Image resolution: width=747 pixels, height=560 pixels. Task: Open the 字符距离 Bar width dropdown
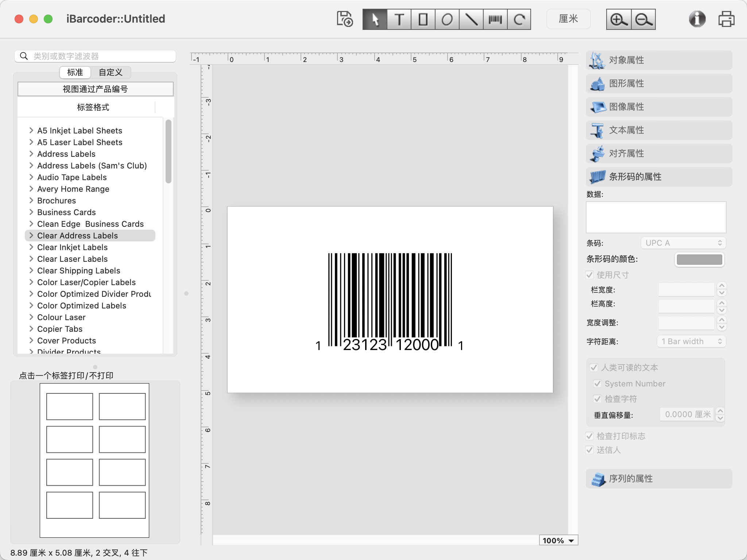[x=690, y=341]
